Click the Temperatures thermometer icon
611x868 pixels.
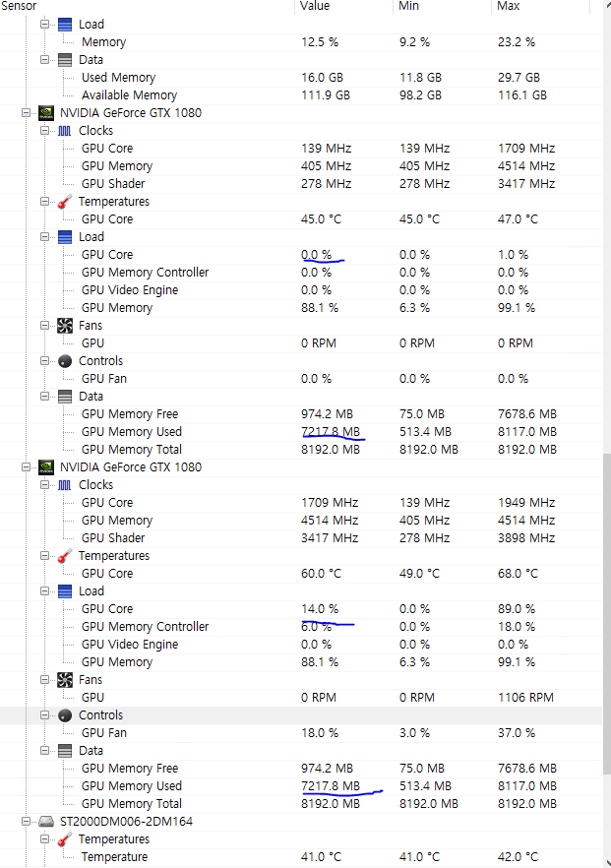pyautogui.click(x=63, y=201)
